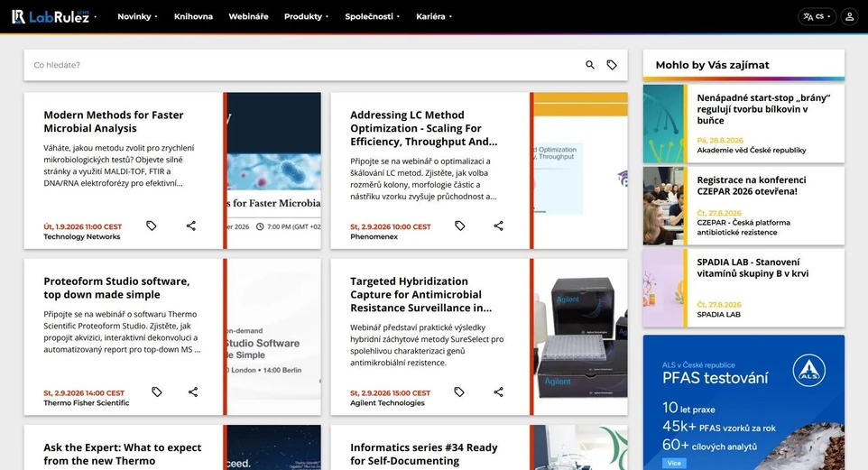Open the CS language selector
This screenshot has height=470, width=868.
(x=817, y=16)
